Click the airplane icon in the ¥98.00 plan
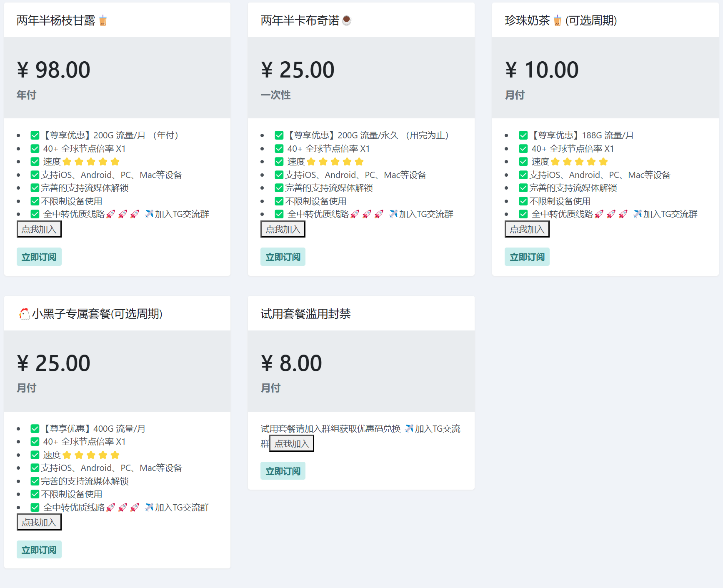The image size is (723, 588). pos(149,214)
